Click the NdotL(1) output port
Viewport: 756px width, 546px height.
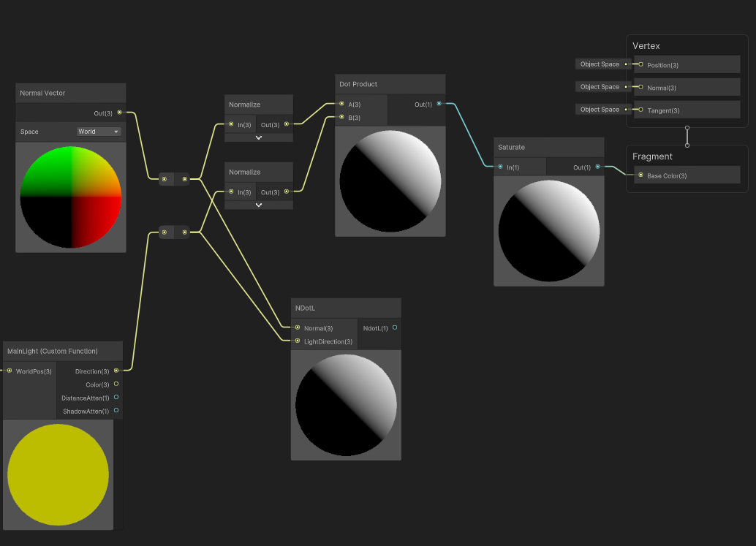[395, 327]
